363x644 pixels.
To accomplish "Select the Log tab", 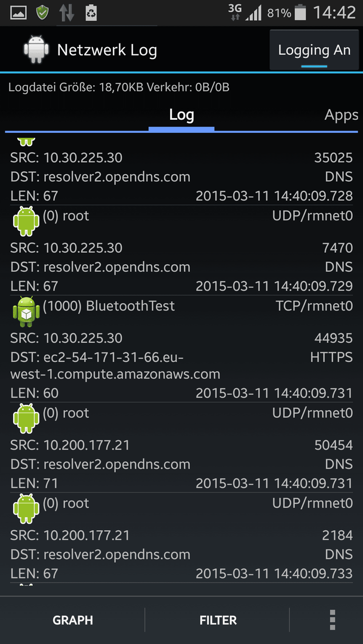I will tap(181, 115).
